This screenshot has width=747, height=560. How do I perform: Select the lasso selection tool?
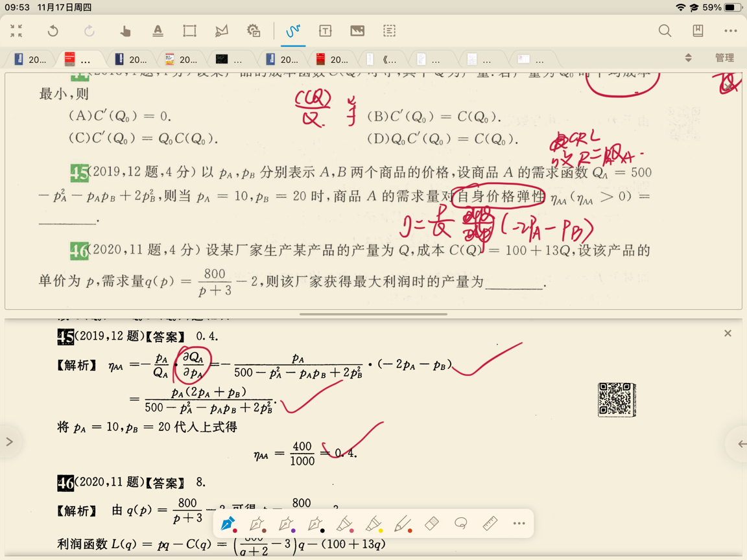[460, 523]
